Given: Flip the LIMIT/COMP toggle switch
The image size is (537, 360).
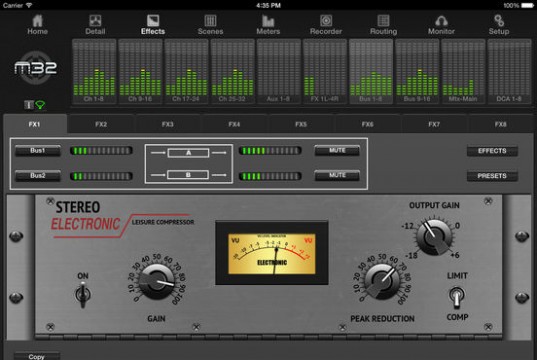Looking at the screenshot, I should (x=457, y=297).
